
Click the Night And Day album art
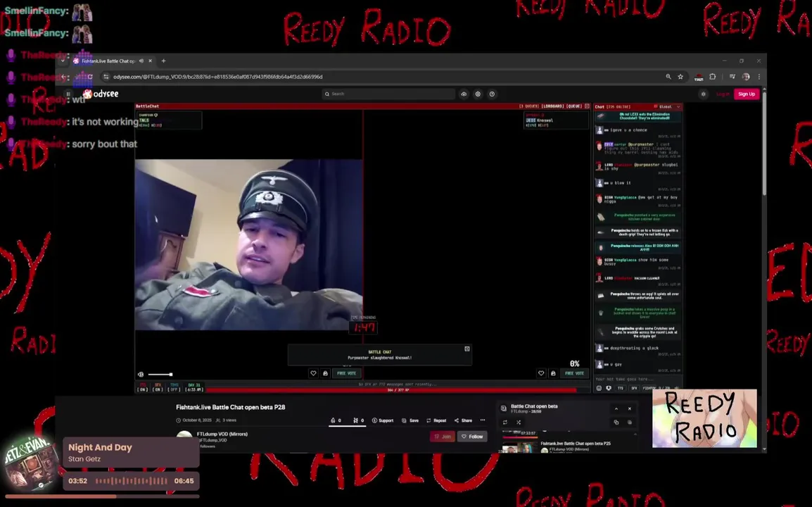(30, 463)
